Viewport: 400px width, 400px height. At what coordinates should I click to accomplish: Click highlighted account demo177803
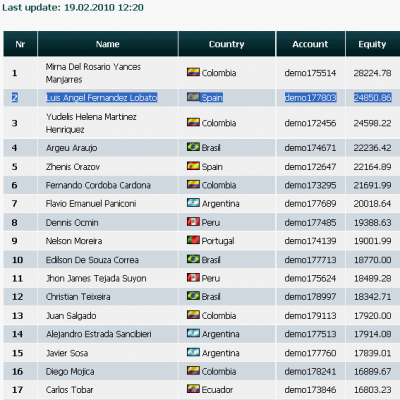coord(310,98)
